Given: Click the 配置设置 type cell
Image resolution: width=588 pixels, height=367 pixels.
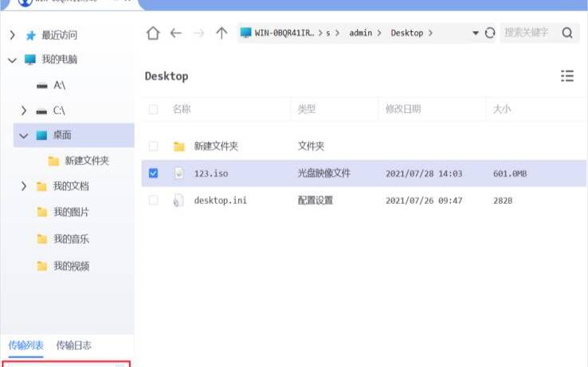Looking at the screenshot, I should tap(316, 200).
